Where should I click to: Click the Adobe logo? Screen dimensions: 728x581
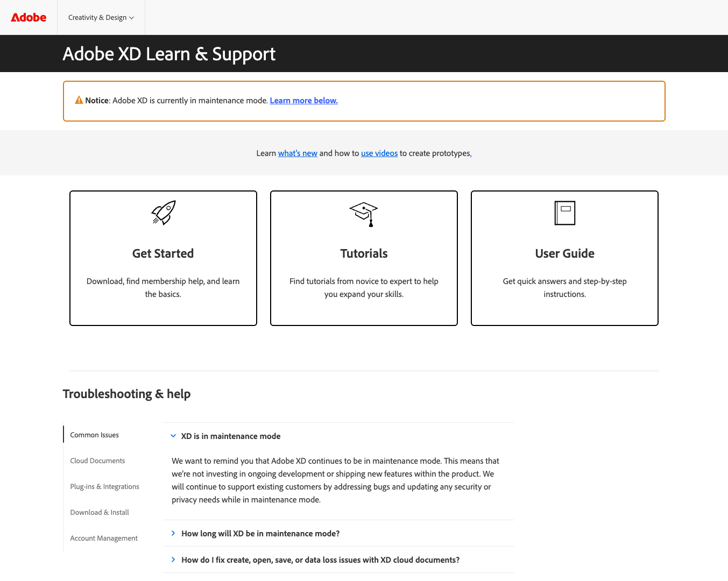point(28,17)
